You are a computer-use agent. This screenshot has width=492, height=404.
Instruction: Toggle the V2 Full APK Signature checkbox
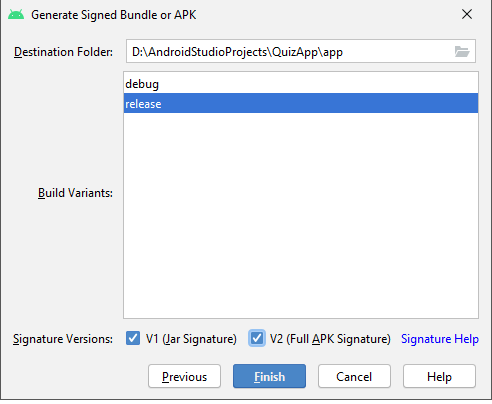[257, 338]
